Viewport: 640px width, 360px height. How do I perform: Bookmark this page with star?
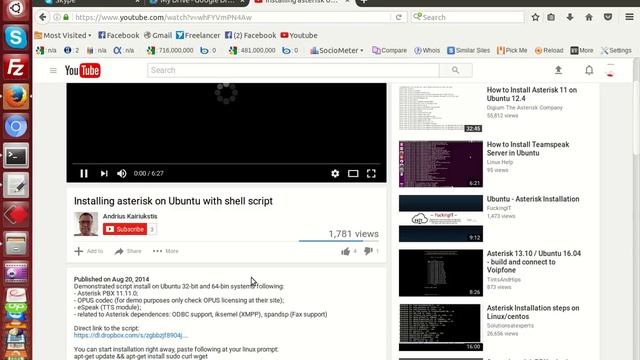coord(536,17)
